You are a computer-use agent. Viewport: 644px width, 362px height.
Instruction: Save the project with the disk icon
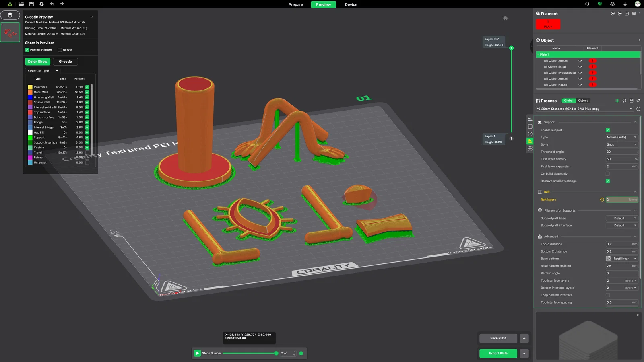[31, 4]
